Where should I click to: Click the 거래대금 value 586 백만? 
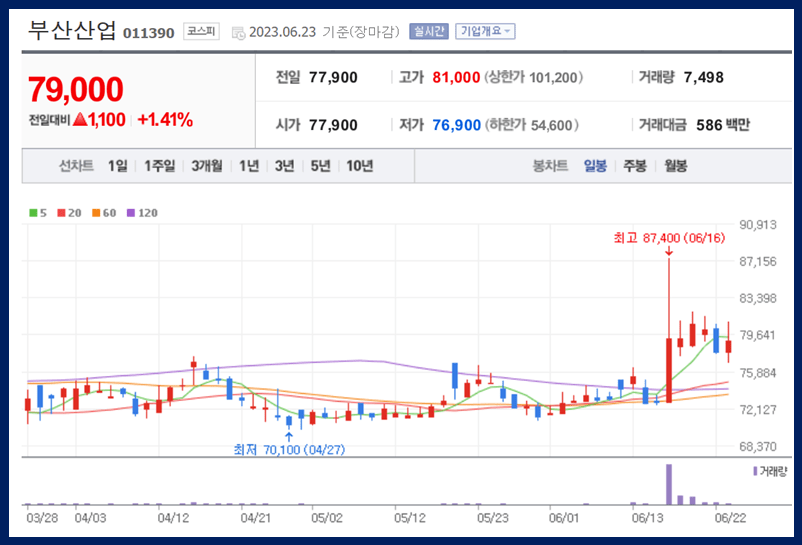click(723, 125)
